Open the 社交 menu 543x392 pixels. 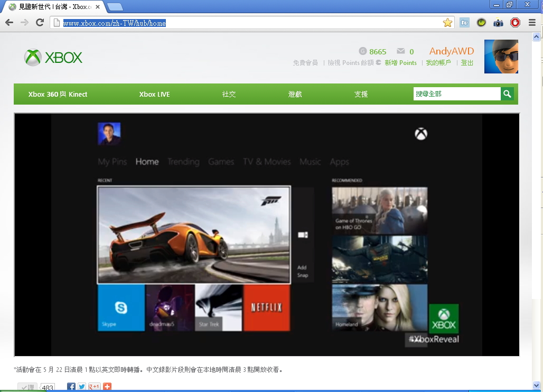tap(229, 94)
